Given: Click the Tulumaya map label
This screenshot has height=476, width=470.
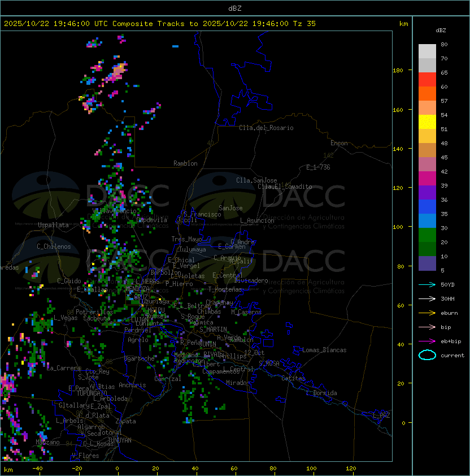Looking at the screenshot, I should click(x=193, y=249).
